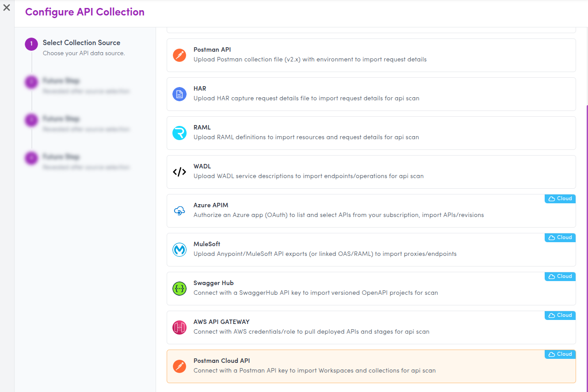Image resolution: width=588 pixels, height=392 pixels.
Task: Click the Azure APIM cloud icon
Action: 179,211
